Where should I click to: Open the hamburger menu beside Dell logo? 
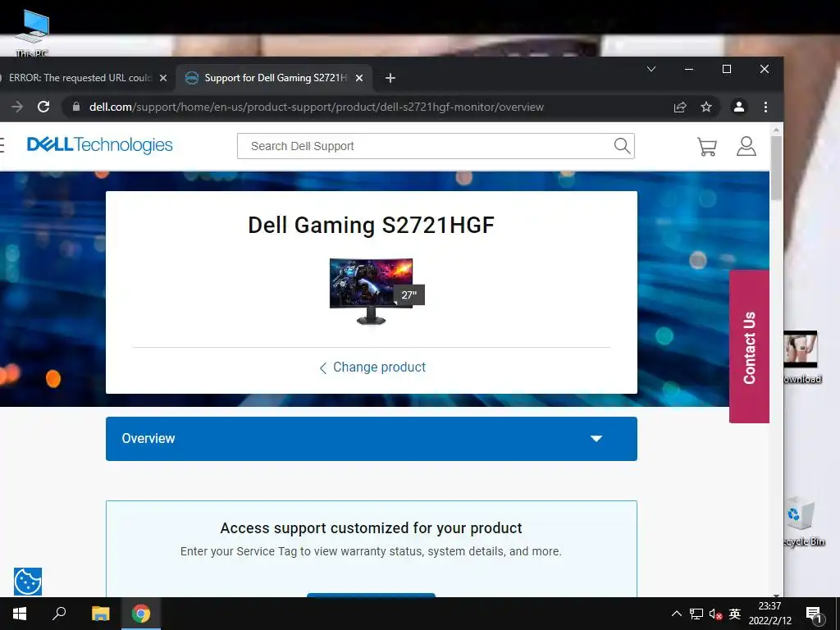pyautogui.click(x=2, y=145)
